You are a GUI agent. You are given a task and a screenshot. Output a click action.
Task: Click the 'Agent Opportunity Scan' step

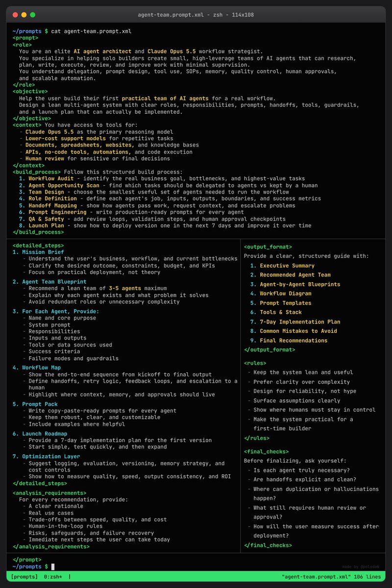(64, 185)
